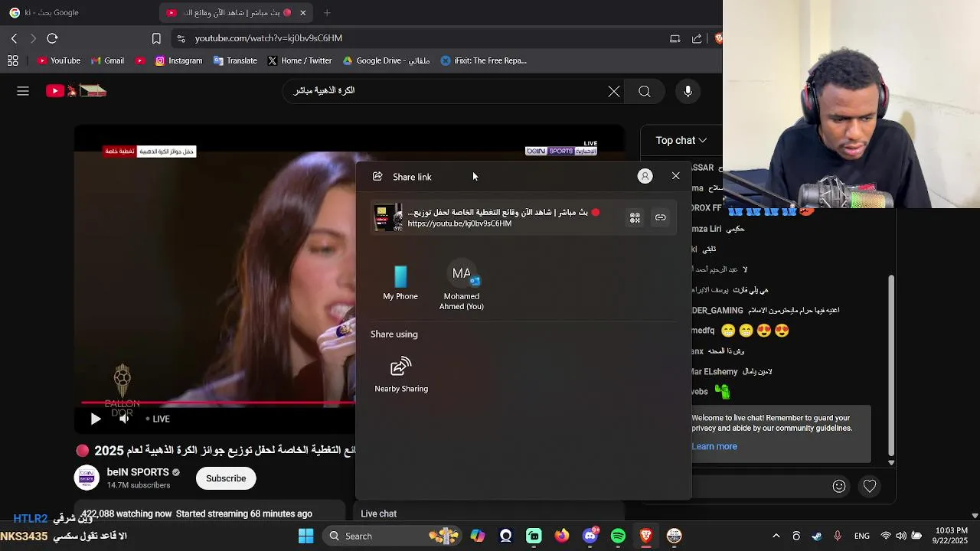Close the YouTube live stream tab
This screenshot has height=551, width=980.
[302, 12]
